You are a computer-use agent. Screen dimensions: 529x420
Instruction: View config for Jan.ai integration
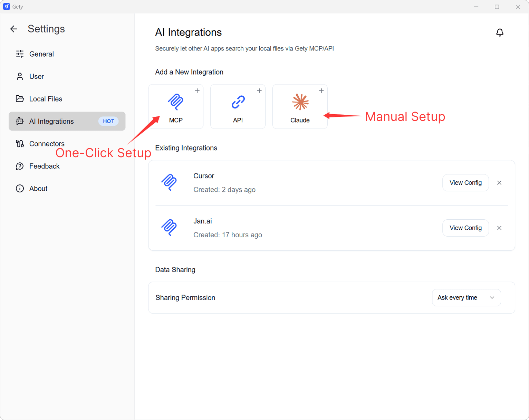[x=465, y=228]
